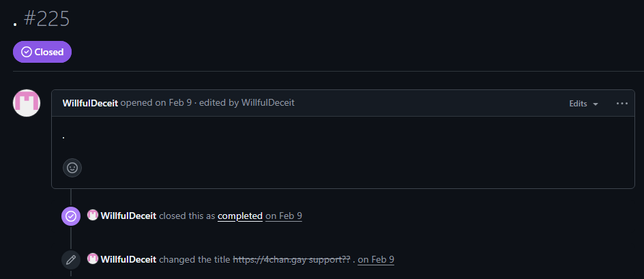Click the 'opened on Feb 9' timestamp
This screenshot has height=279, width=644.
pos(156,103)
